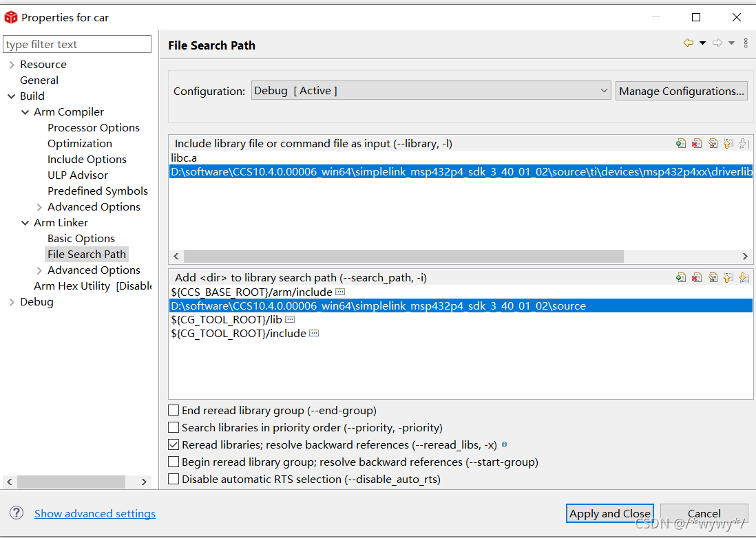Go forward with grey arrow icon

(717, 43)
